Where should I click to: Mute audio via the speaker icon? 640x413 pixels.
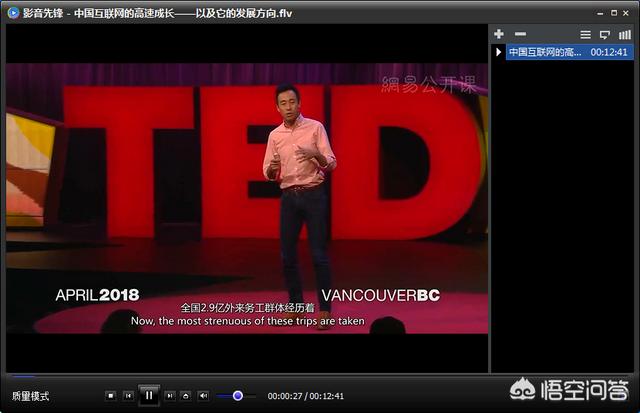(203, 395)
